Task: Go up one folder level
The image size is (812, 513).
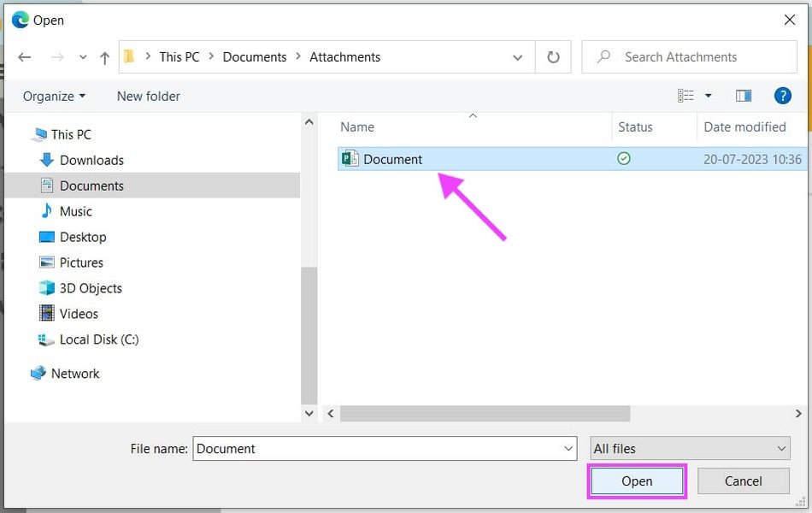Action: [104, 57]
